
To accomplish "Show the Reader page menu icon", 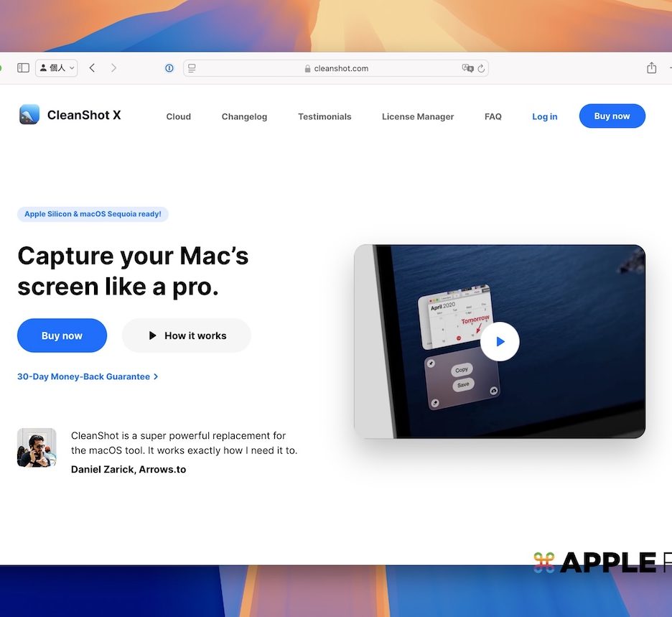I will pyautogui.click(x=192, y=68).
